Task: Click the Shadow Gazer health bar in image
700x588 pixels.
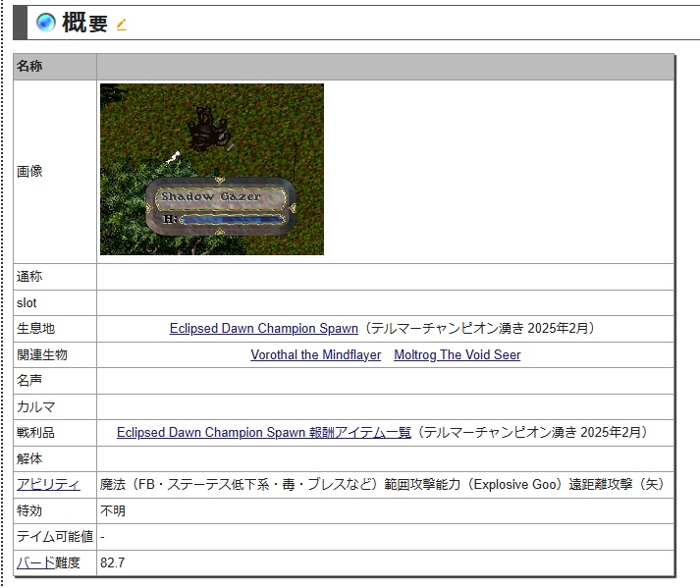Action: (x=232, y=219)
